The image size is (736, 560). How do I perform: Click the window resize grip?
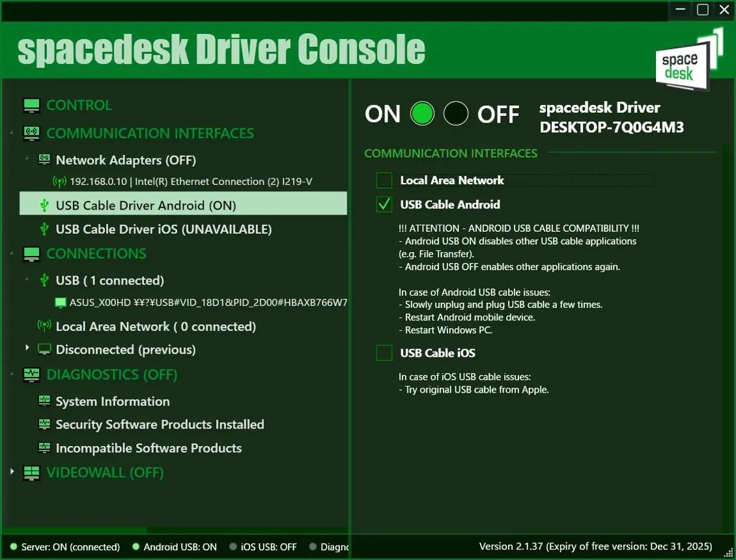pyautogui.click(x=728, y=553)
